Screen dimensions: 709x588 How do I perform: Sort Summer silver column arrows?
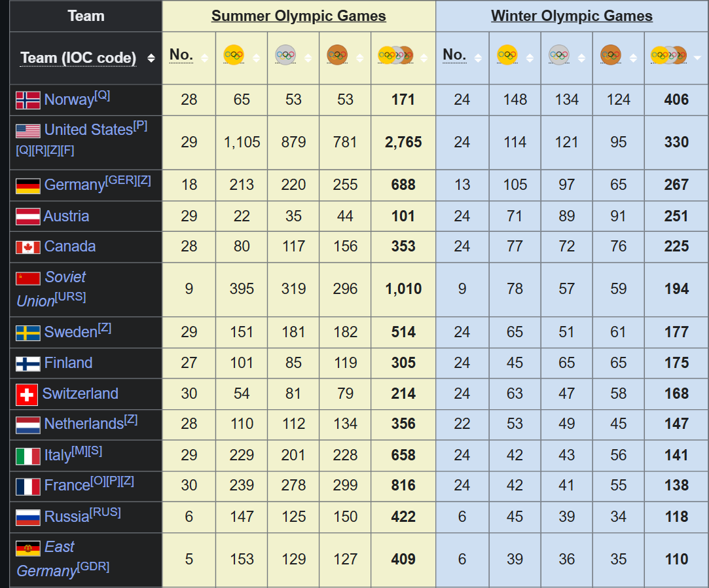[x=308, y=58]
